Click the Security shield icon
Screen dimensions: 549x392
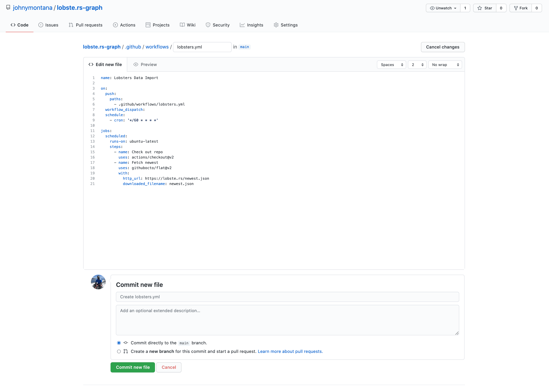coord(208,25)
